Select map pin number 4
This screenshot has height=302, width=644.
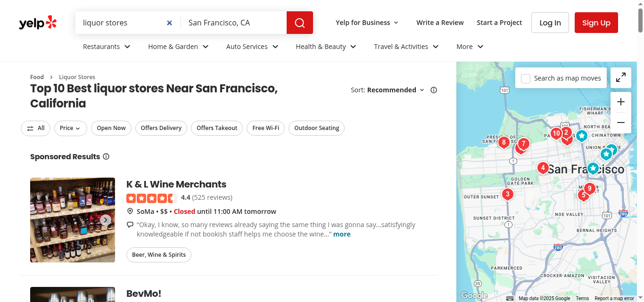(x=543, y=168)
